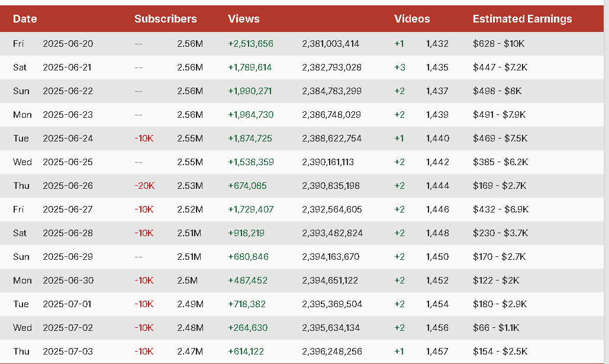
Task: Click total views 2,396,248,256
Action: click(x=332, y=352)
